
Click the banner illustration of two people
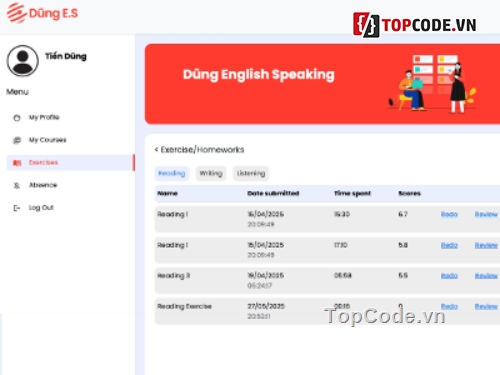coord(432,84)
